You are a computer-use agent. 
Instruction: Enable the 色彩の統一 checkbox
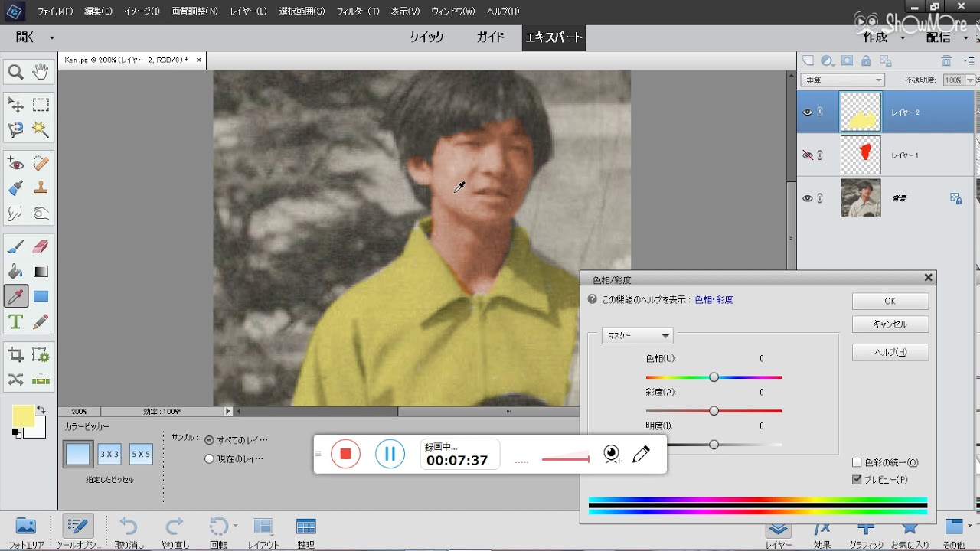tap(857, 462)
